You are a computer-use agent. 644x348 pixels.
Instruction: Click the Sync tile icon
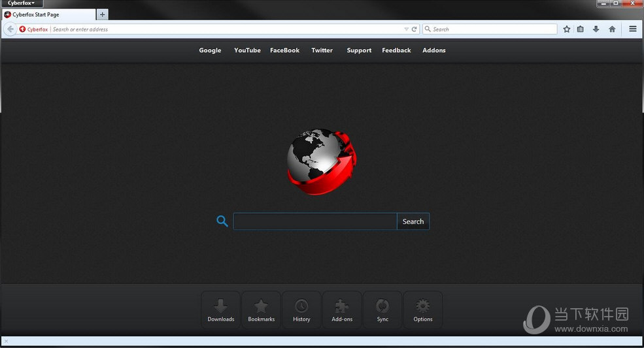tap(382, 309)
